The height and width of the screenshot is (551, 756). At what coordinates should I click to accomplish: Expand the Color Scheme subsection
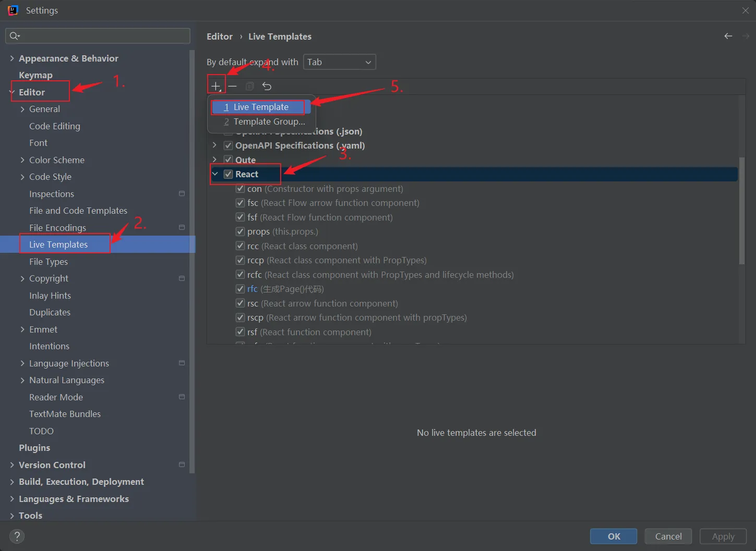[22, 160]
